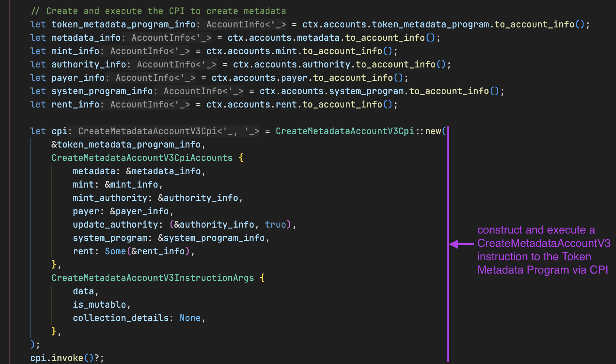Click the authority_info declaration line
The width and height of the screenshot is (616, 364).
(x=88, y=64)
